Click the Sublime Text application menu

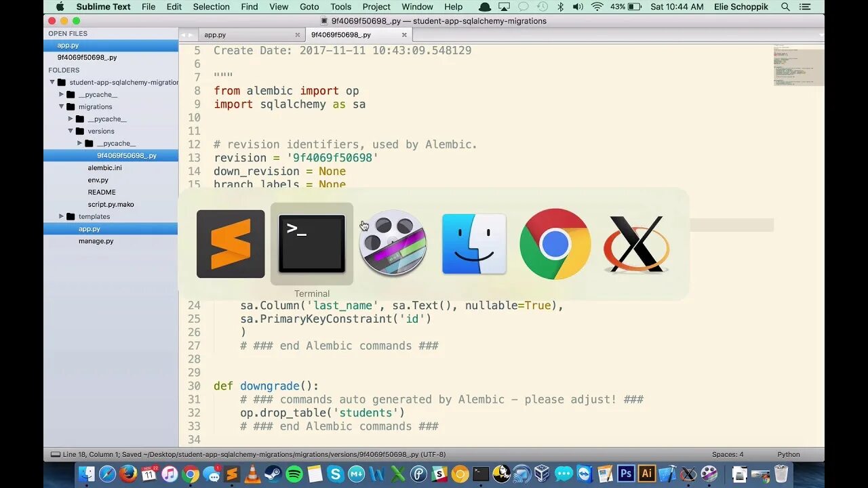point(103,7)
